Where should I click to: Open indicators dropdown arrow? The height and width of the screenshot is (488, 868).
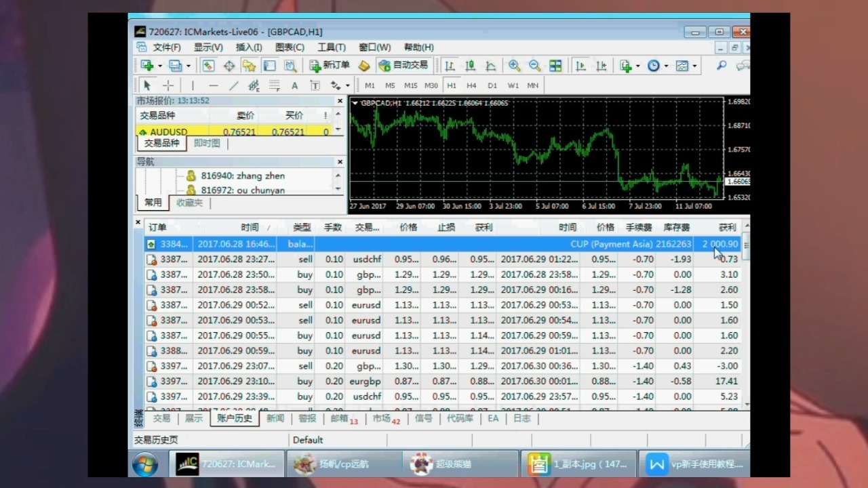click(x=638, y=66)
